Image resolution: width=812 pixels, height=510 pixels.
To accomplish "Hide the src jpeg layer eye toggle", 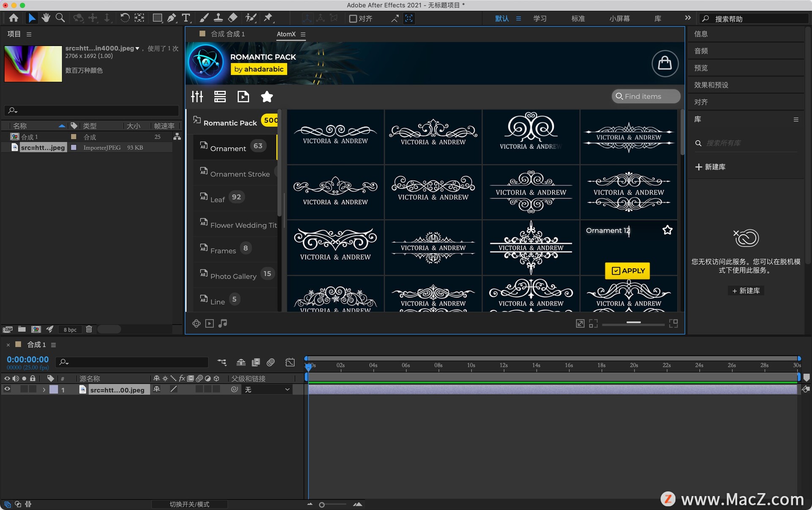I will coord(7,389).
